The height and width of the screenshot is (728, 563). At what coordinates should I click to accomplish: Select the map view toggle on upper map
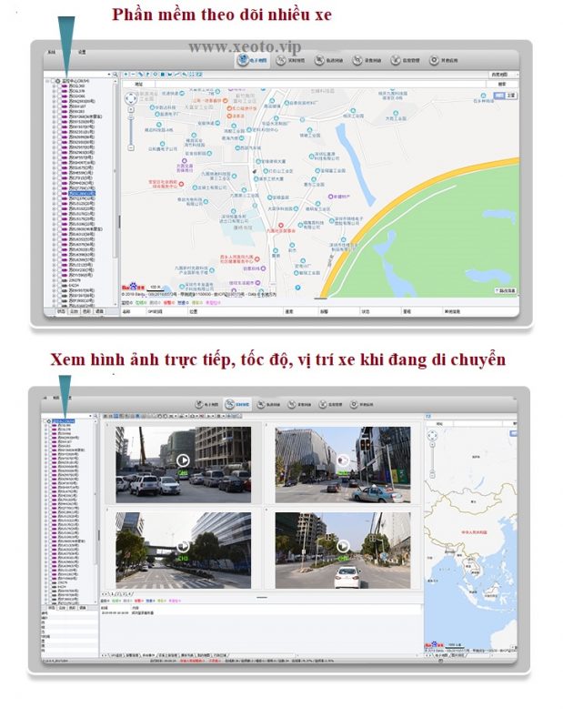click(499, 96)
